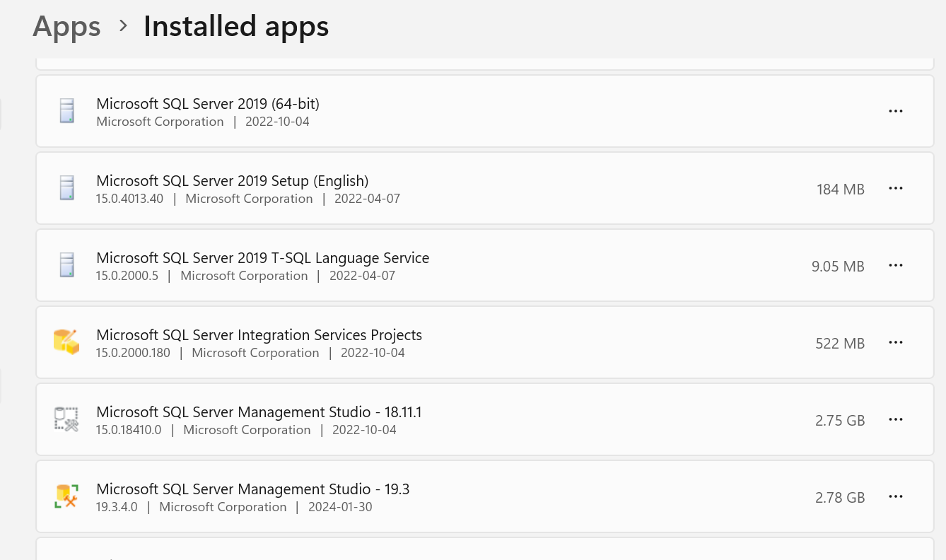Go back to Apps via breadcrumb
This screenshot has height=560, width=946.
coord(66,27)
